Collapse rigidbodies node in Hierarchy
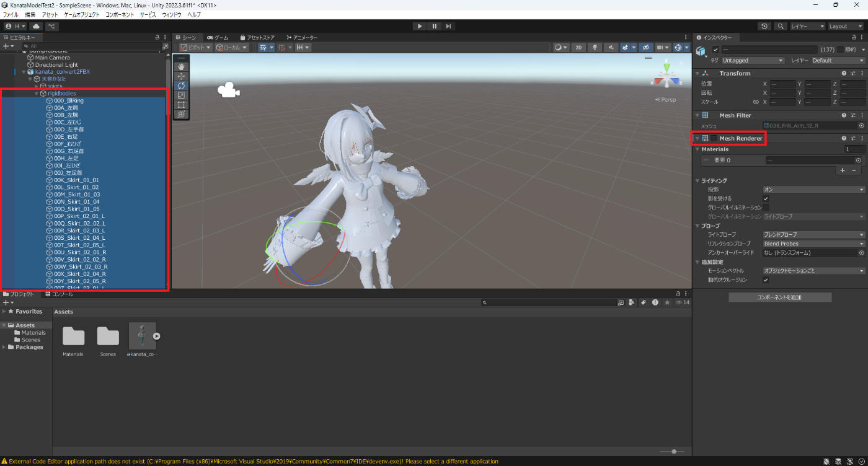The height and width of the screenshot is (466, 868). point(37,94)
